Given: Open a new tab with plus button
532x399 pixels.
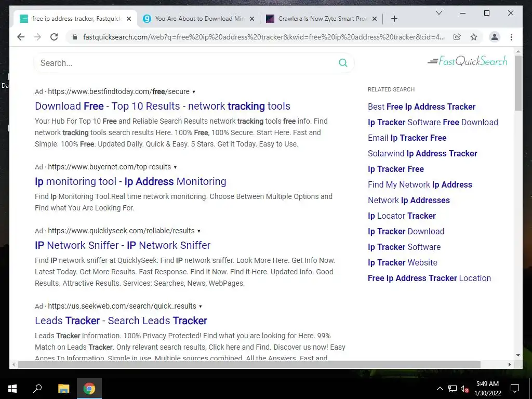Looking at the screenshot, I should (x=394, y=19).
